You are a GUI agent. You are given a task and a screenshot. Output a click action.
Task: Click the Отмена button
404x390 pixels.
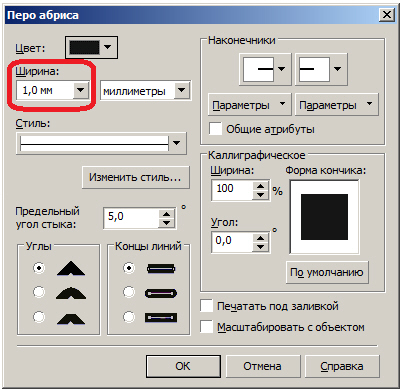coord(262,366)
